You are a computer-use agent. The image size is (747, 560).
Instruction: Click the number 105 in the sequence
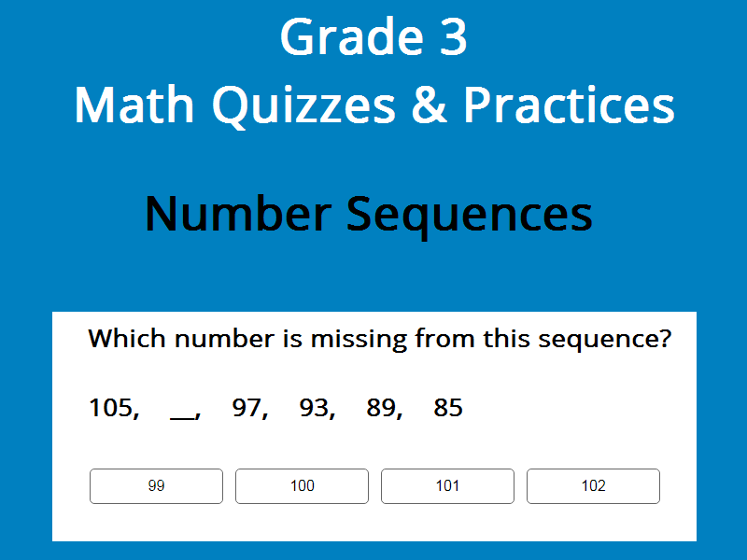pos(112,408)
